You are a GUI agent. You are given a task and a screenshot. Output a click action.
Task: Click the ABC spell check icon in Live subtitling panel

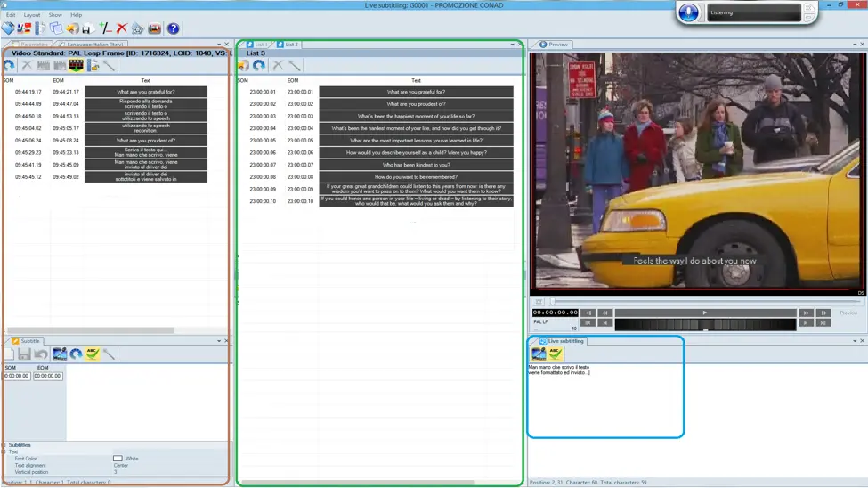click(x=555, y=354)
